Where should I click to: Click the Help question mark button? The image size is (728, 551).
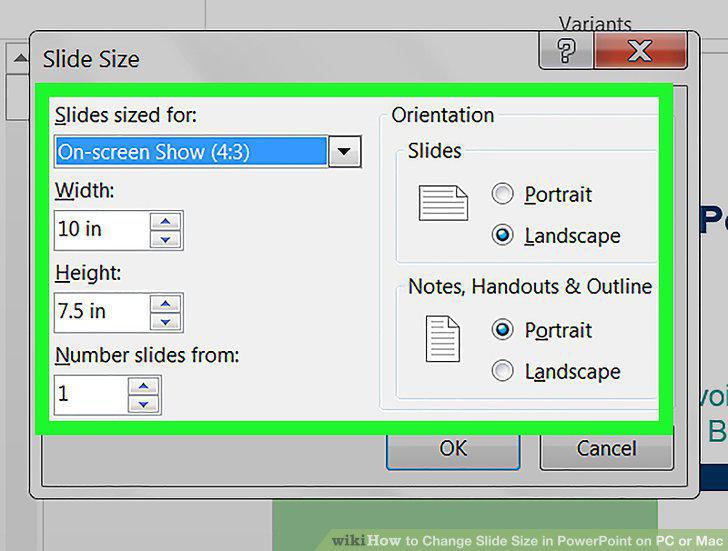[x=566, y=51]
